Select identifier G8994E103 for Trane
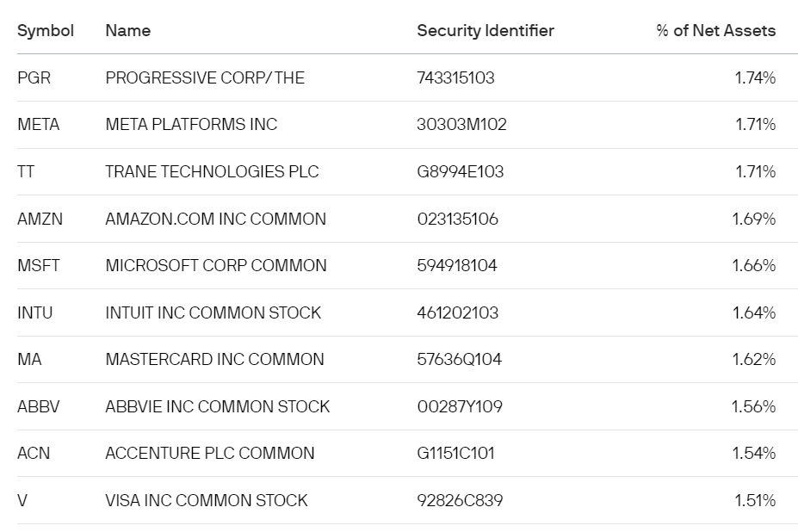The height and width of the screenshot is (532, 798). coord(460,171)
